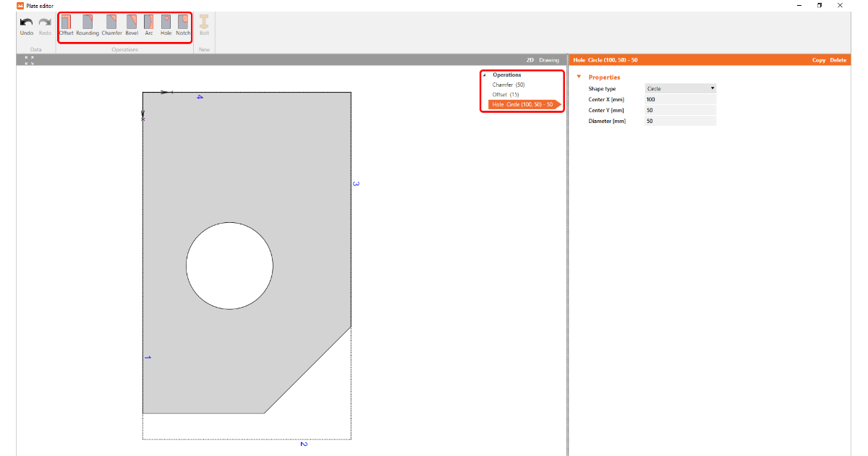Select the Offset operation tool
The height and width of the screenshot is (456, 868).
coord(66,22)
